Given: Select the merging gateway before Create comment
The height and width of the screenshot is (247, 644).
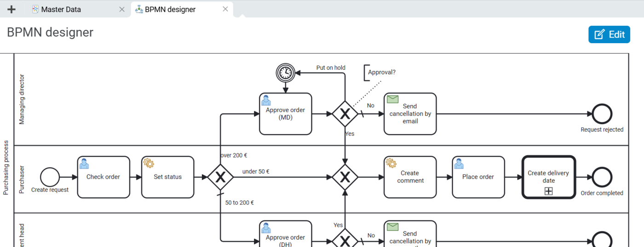Looking at the screenshot, I should (x=345, y=177).
